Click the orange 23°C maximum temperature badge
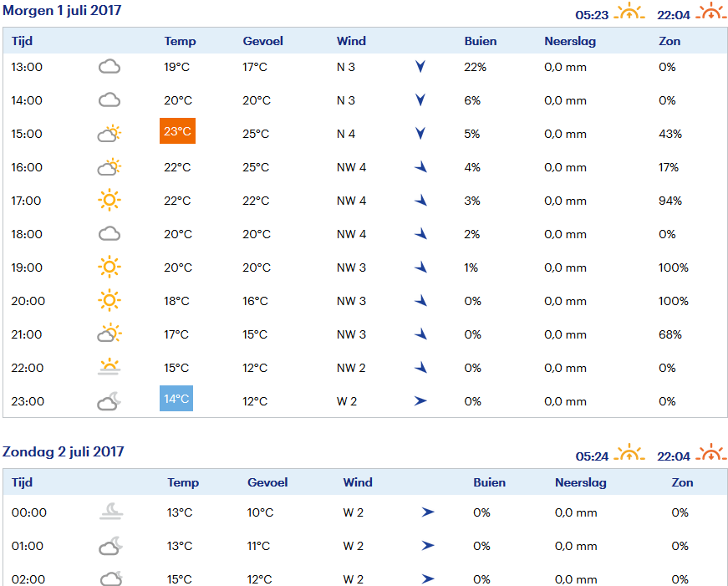 (177, 131)
